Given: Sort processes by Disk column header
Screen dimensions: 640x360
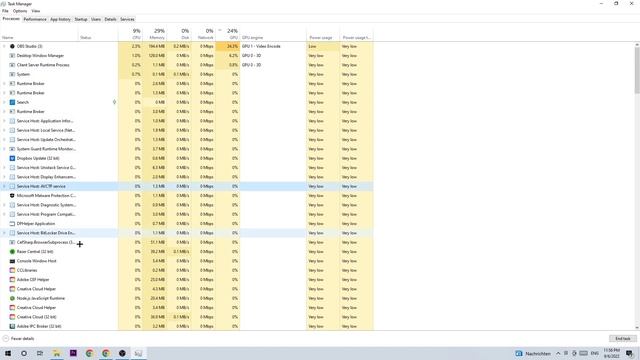Looking at the screenshot, I should click(179, 33).
